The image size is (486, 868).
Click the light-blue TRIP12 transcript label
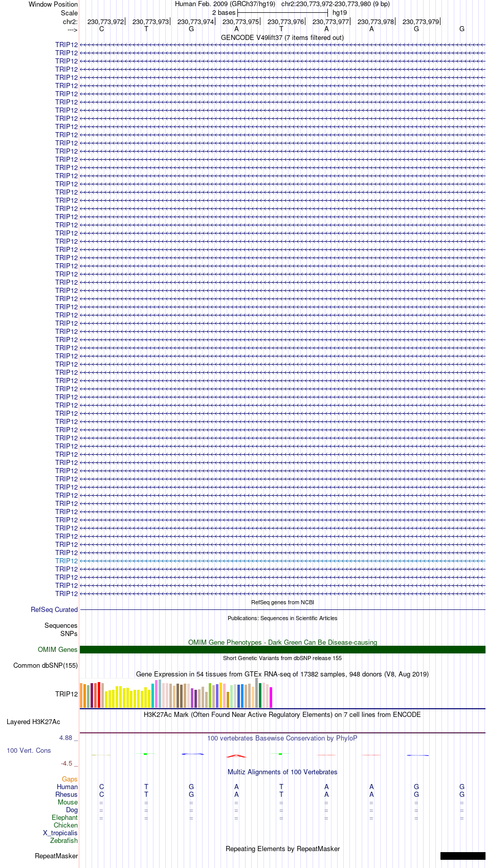pyautogui.click(x=67, y=561)
